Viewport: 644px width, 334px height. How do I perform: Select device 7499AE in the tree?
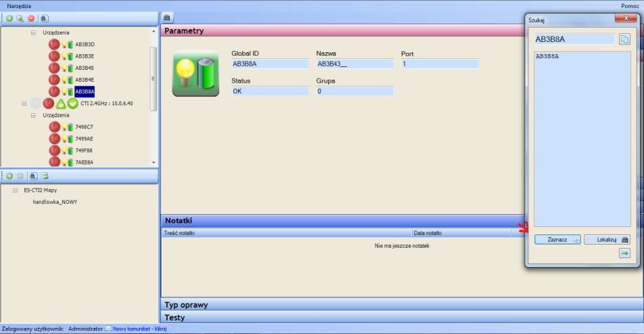coord(84,139)
